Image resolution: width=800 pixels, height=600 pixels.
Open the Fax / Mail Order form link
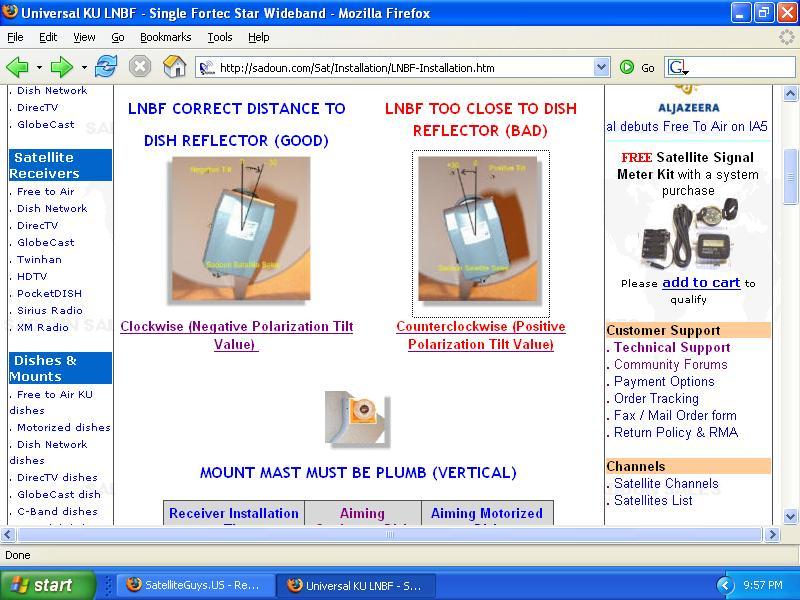pyautogui.click(x=675, y=415)
